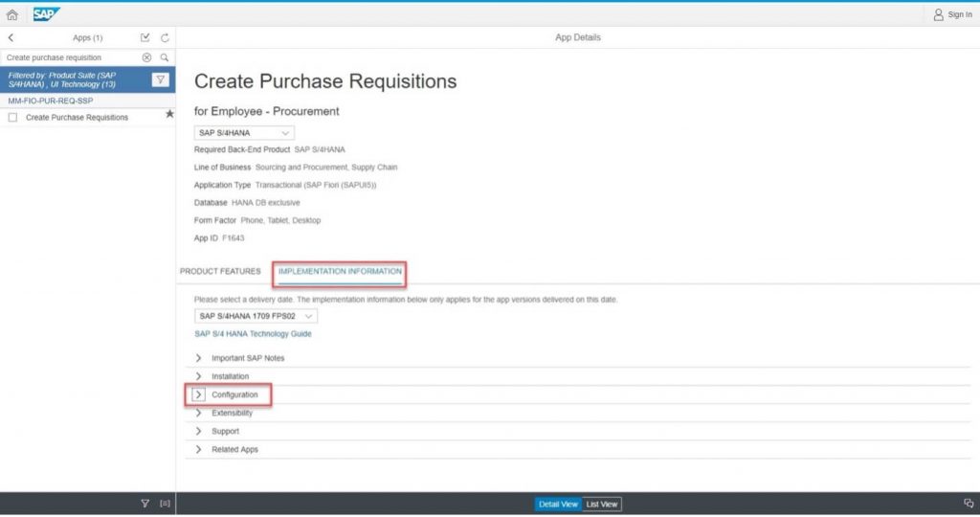Click the MM-FIO-PUR-REQ-SSP group header
The width and height of the screenshot is (980, 517).
[87, 101]
